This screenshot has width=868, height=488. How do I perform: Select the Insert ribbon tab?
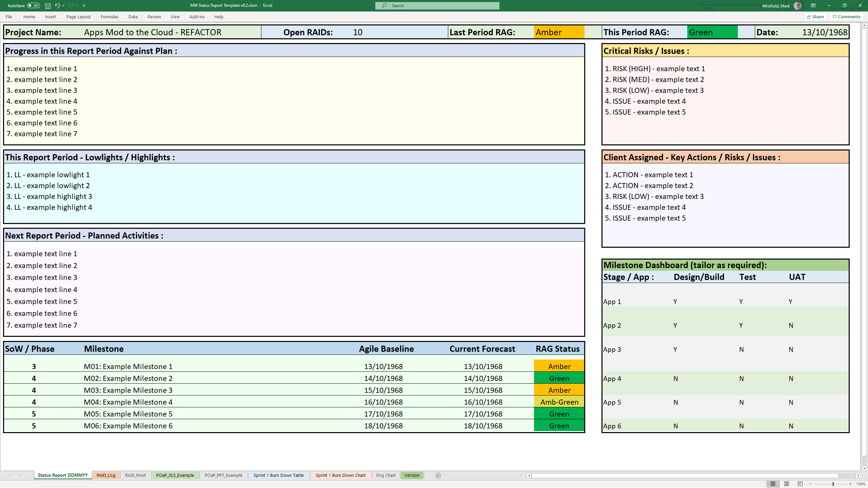50,16
